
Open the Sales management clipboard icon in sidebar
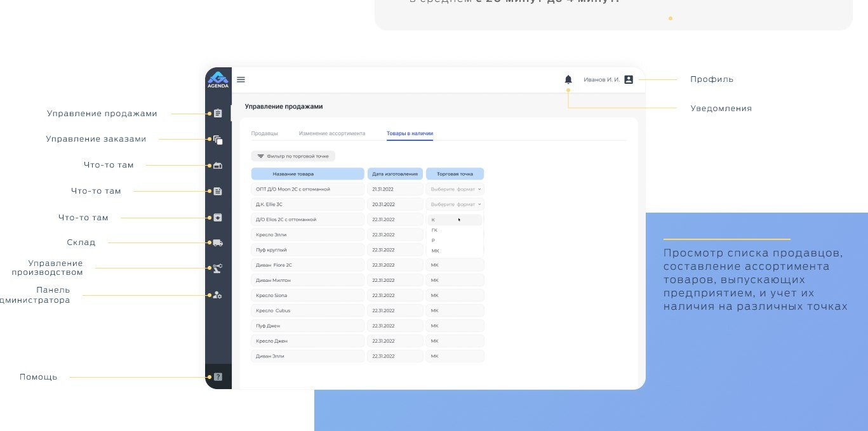(x=218, y=114)
